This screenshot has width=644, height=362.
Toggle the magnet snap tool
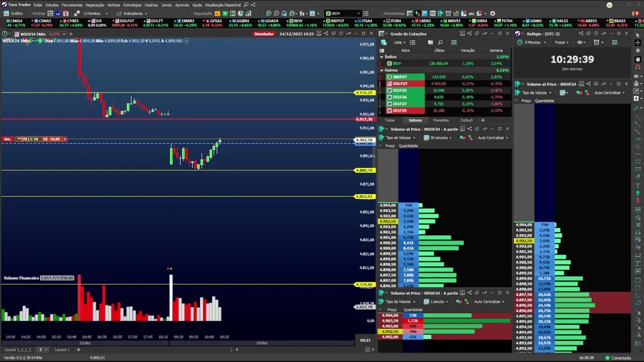[x=637, y=67]
